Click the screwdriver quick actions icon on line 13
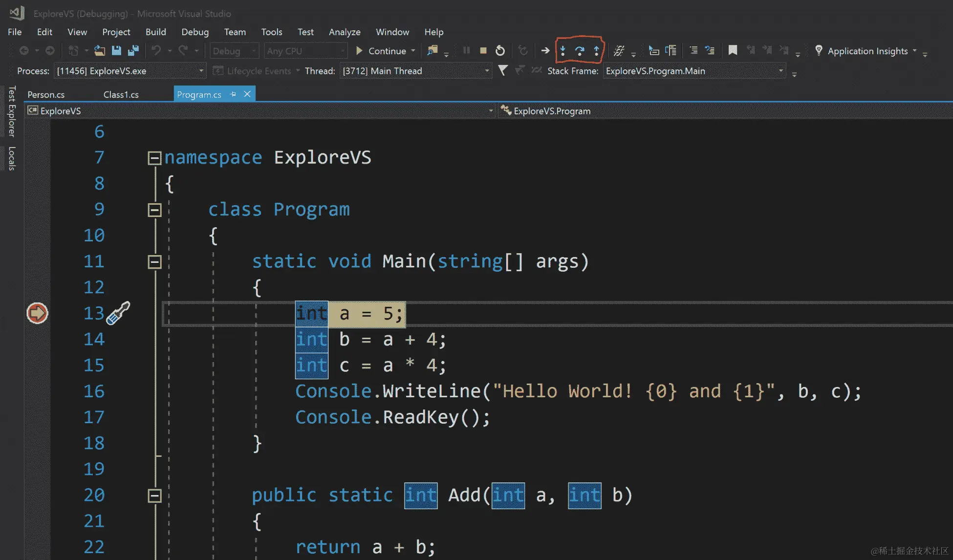Screen dimensions: 953x560 [118, 313]
